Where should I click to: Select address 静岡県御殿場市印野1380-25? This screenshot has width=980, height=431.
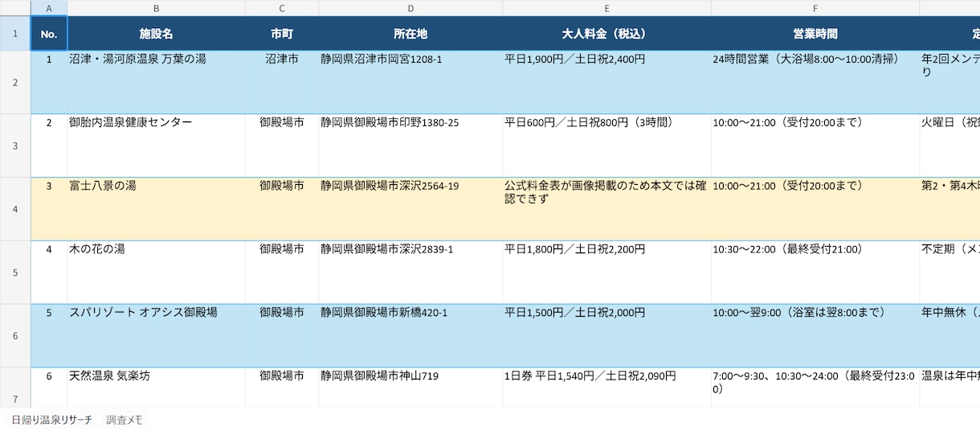pyautogui.click(x=410, y=146)
